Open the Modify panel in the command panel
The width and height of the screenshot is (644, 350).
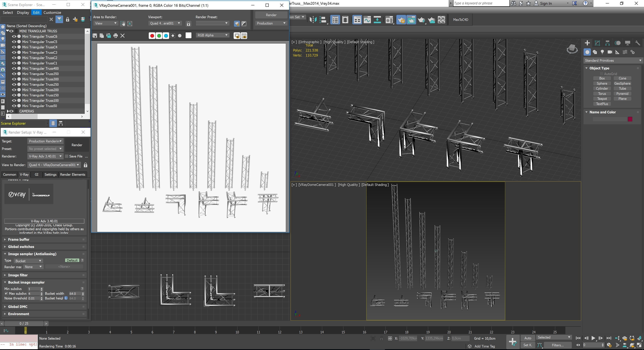597,43
